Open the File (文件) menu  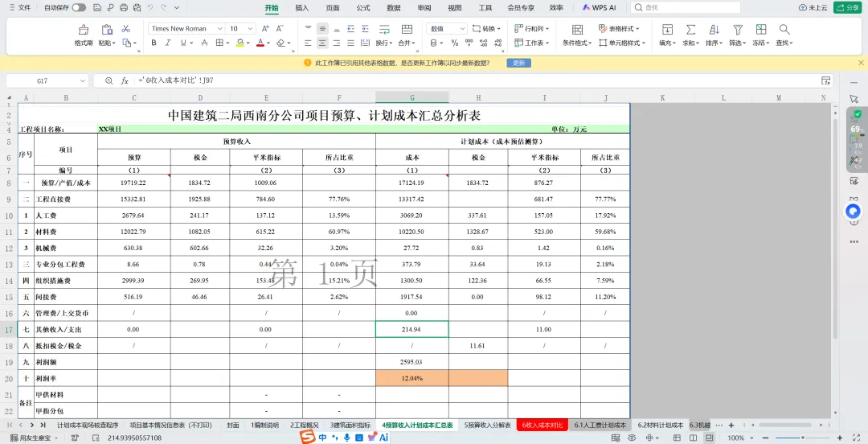pos(20,8)
